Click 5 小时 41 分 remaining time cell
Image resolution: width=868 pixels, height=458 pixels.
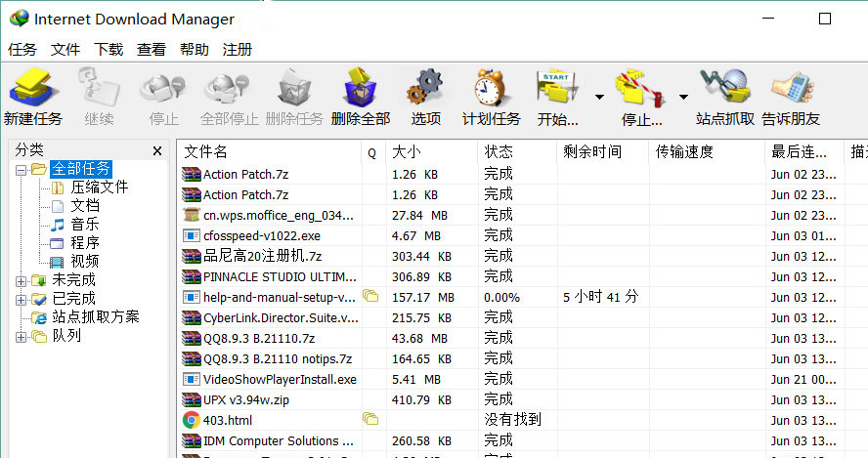point(600,297)
